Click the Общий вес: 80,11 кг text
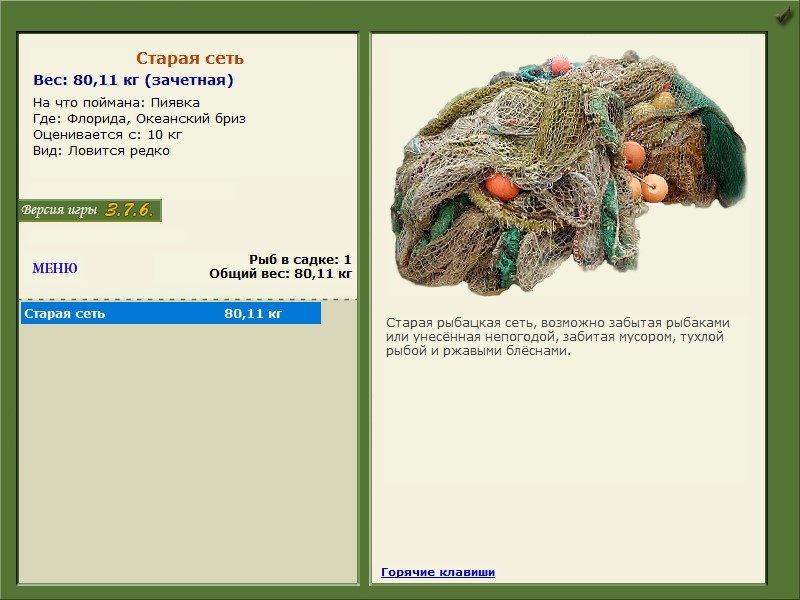This screenshot has width=800, height=600. click(281, 273)
